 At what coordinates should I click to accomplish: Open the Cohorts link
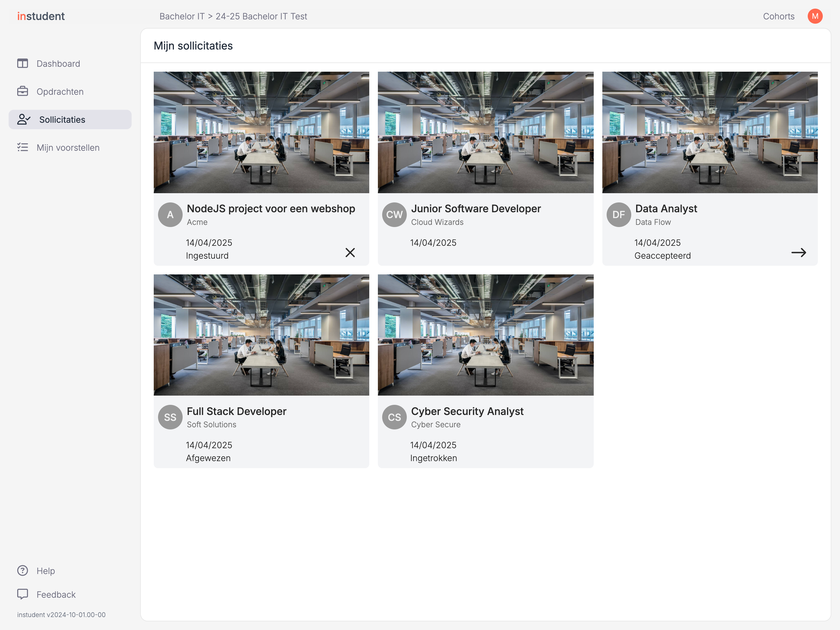779,16
